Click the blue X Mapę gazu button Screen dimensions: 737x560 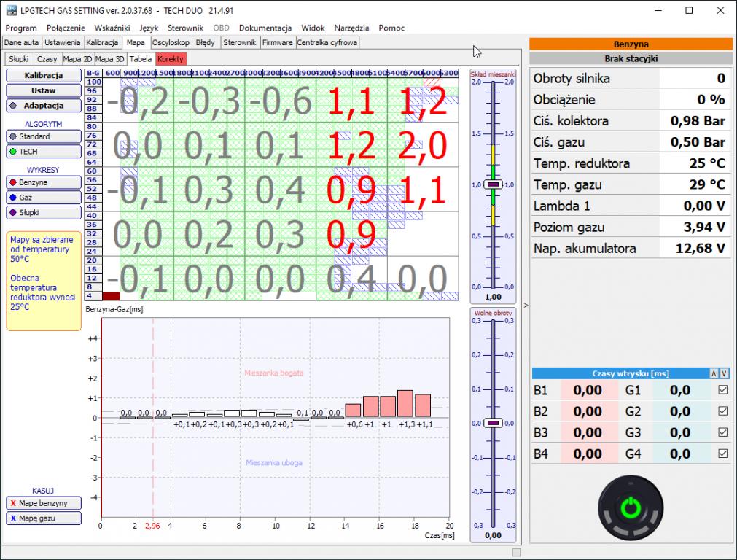click(x=44, y=518)
